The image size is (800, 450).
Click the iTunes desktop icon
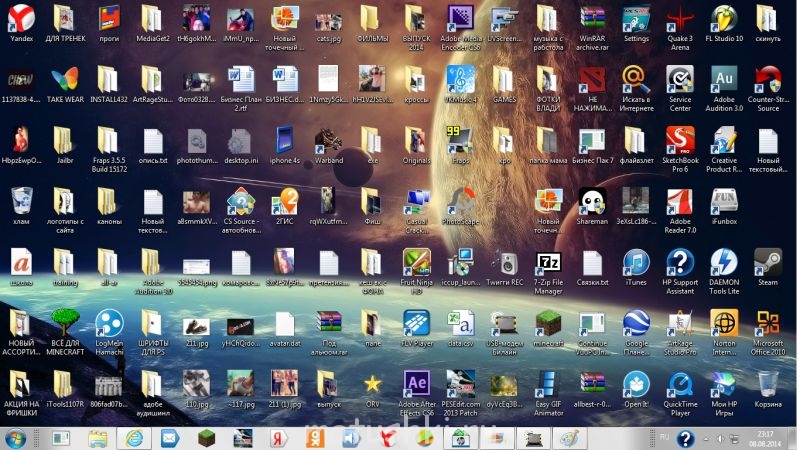(636, 262)
